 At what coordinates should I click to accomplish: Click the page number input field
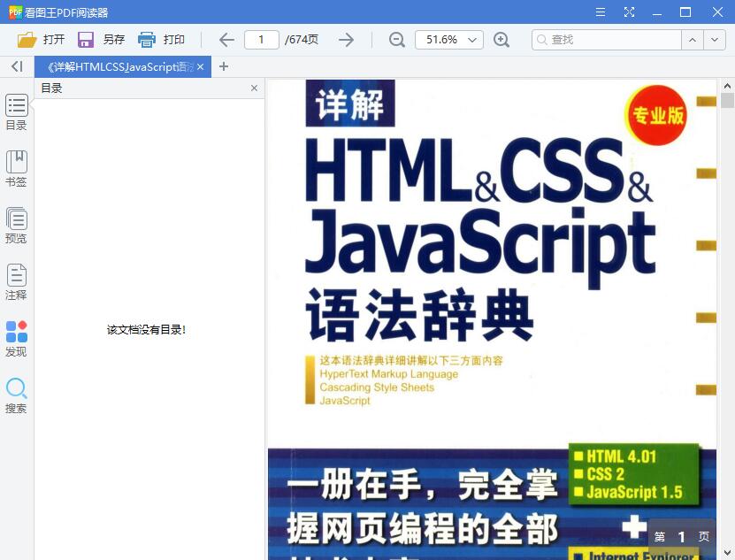(262, 40)
